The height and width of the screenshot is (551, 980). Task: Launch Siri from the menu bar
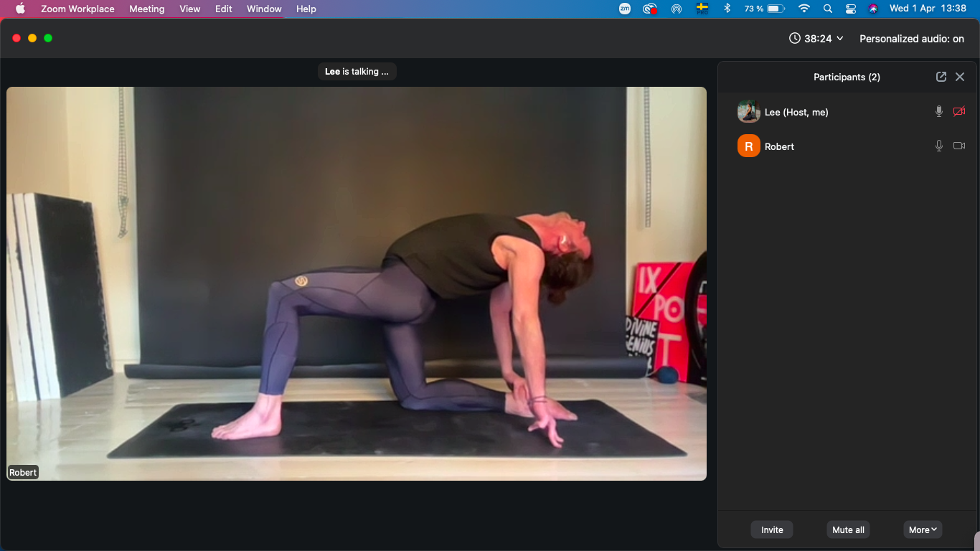[873, 9]
